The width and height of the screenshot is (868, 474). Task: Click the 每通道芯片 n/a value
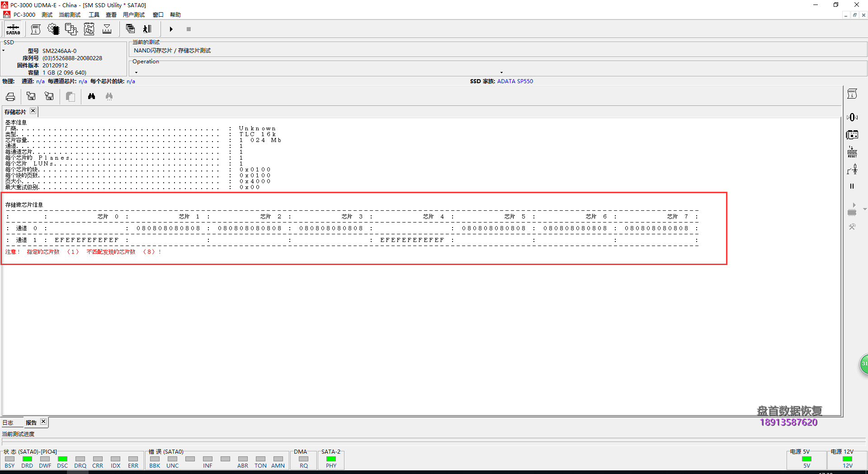83,81
